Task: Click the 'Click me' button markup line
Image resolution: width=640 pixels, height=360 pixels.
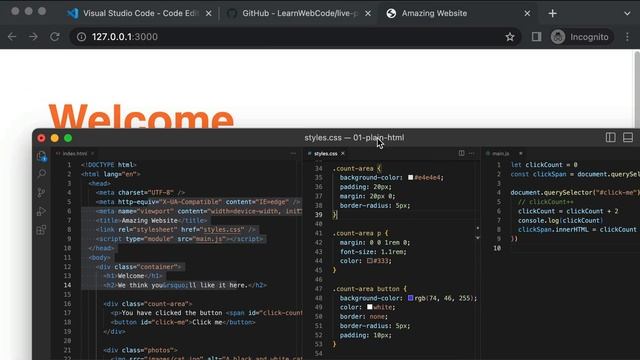Action: pos(183,322)
